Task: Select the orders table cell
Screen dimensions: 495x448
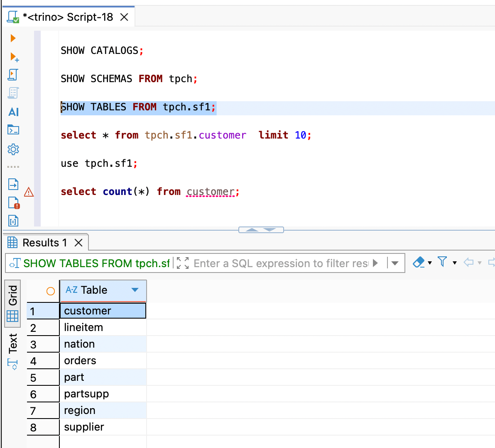Action: click(103, 360)
